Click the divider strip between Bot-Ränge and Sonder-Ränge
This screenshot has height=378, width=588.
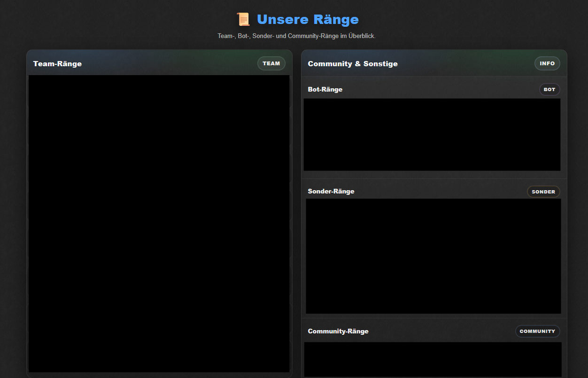click(x=434, y=178)
